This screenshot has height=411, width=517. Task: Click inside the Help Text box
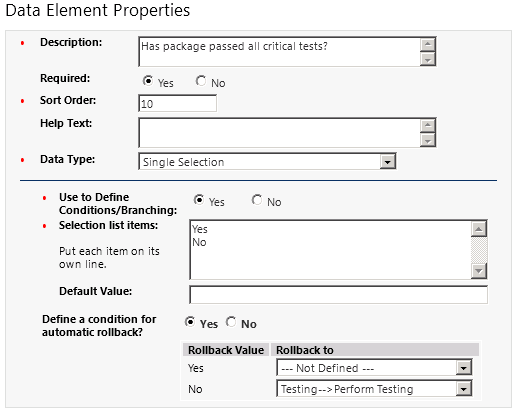[280, 133]
